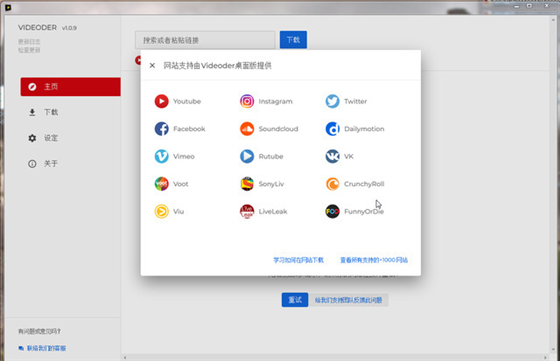Click the settings gear sidebar icon
The image size is (560, 361).
tap(32, 138)
